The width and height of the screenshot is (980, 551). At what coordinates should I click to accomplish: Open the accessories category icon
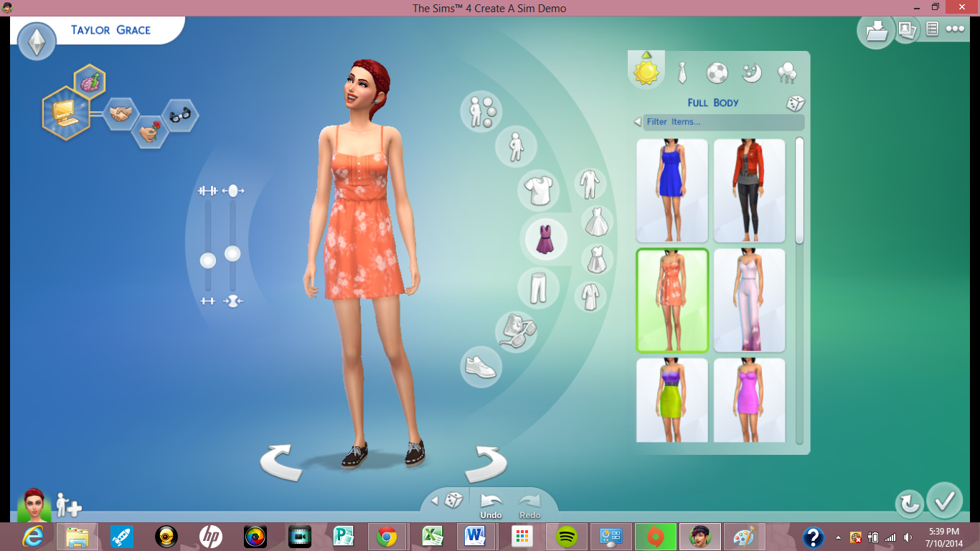515,331
